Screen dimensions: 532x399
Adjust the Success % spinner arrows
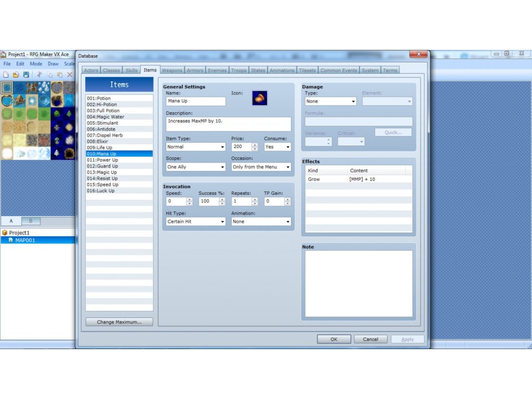(222, 201)
